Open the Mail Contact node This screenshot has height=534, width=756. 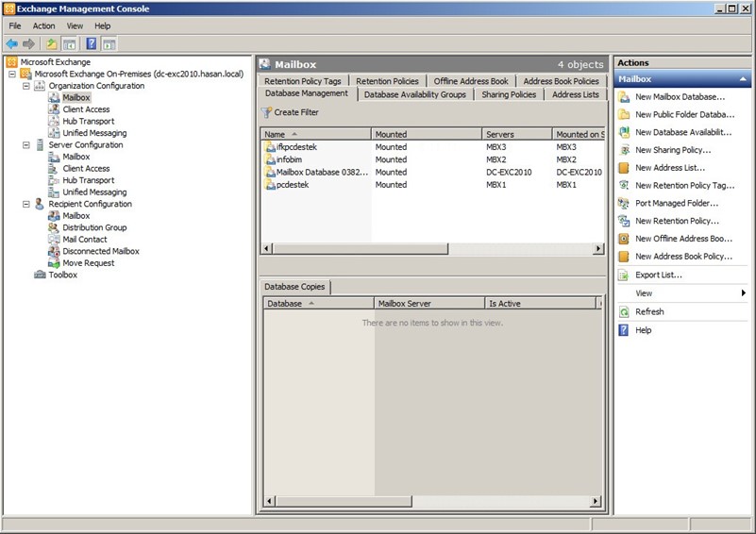(x=85, y=240)
